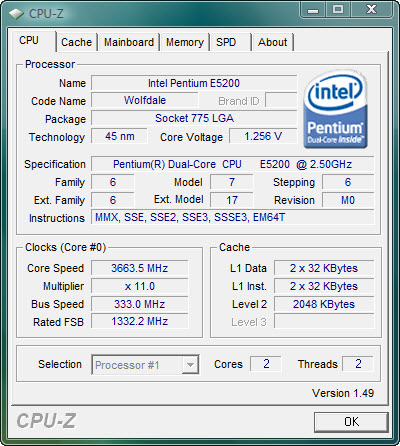Maximize the CPU-Z window

pos(338,10)
